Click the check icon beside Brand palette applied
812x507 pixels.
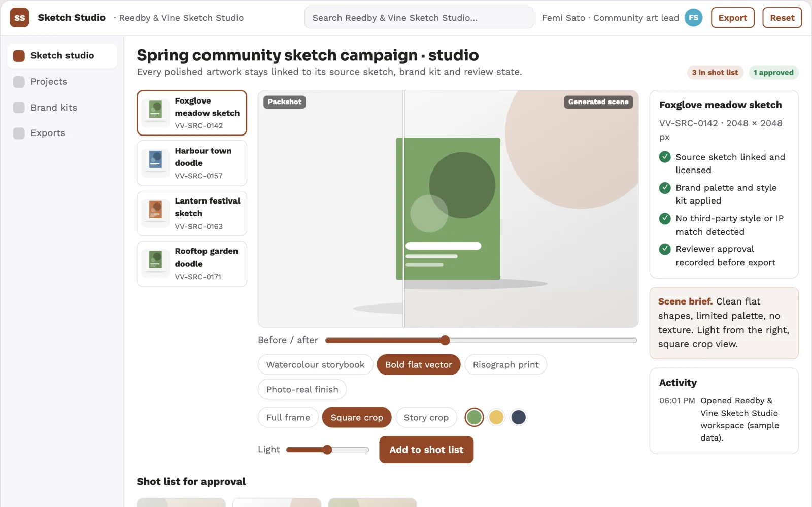click(665, 188)
